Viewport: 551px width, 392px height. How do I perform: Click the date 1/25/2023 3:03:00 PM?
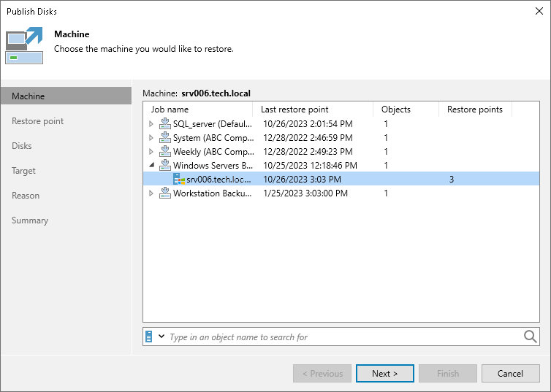pyautogui.click(x=305, y=193)
